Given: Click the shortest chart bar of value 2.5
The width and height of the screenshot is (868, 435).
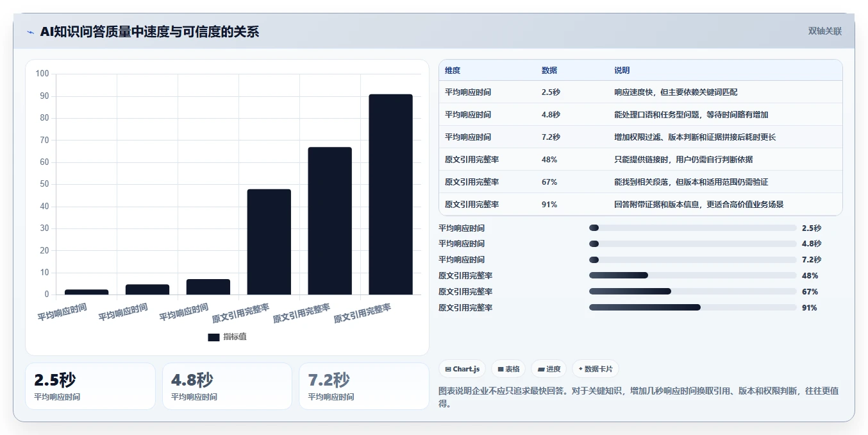Looking at the screenshot, I should click(87, 292).
